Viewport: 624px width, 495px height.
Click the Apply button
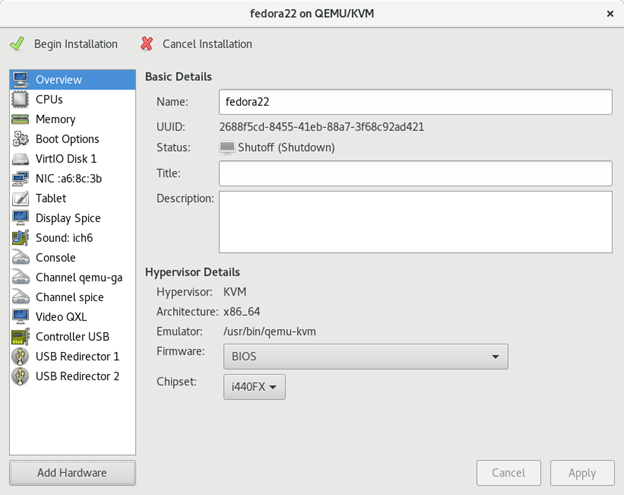coord(582,473)
